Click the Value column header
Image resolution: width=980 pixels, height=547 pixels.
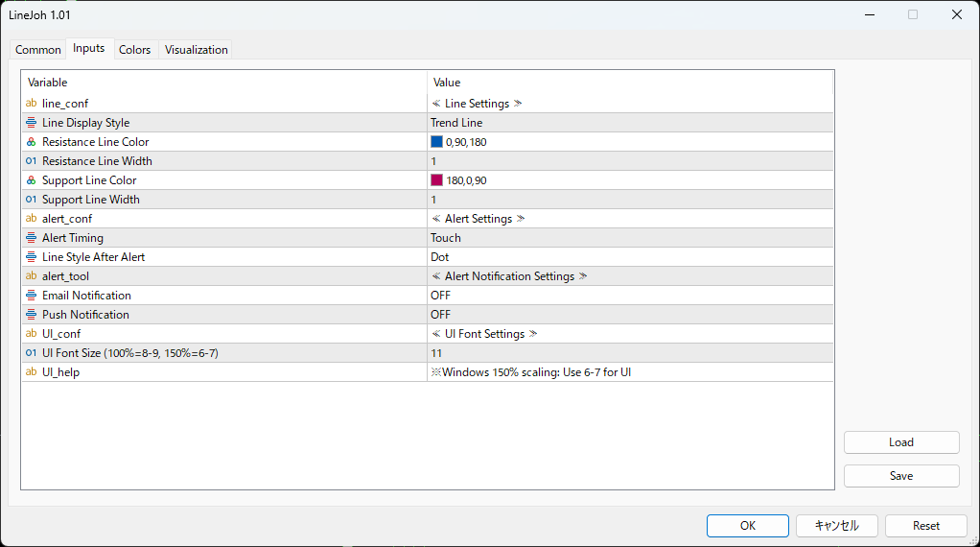[630, 83]
